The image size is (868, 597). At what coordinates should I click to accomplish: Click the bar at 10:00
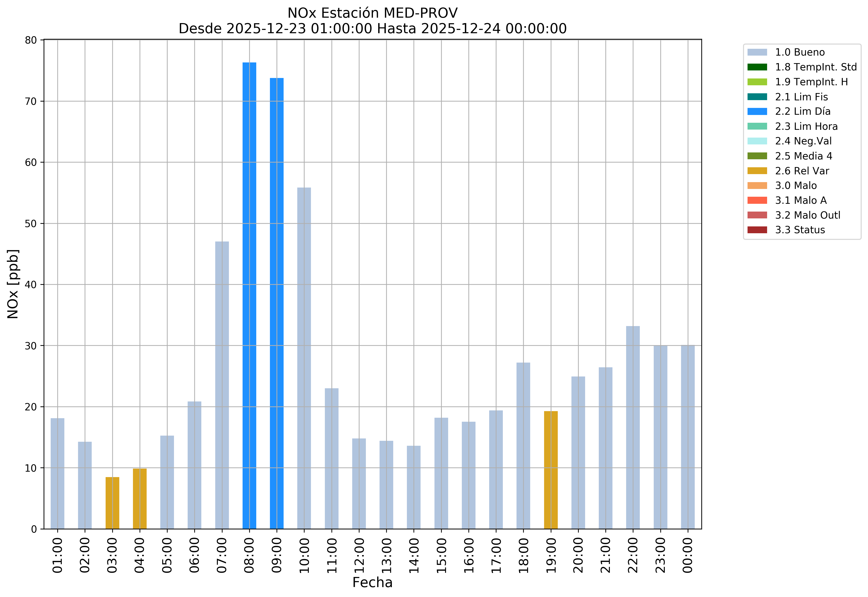pyautogui.click(x=304, y=358)
